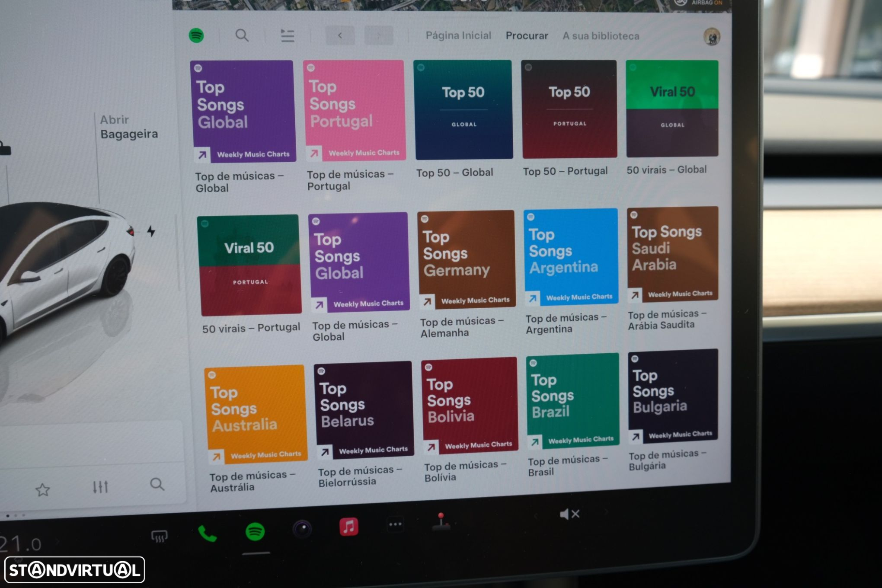Decrease volume with left chevron beside speaker
This screenshot has width=882, height=588.
point(536,515)
